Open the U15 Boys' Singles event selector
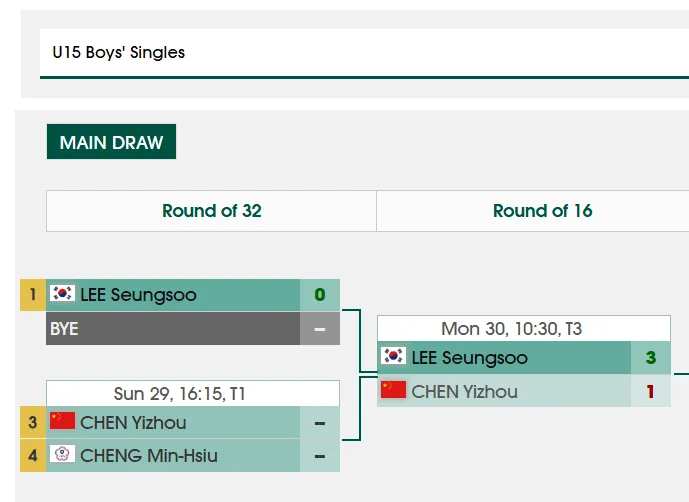Screen dimensions: 689x502 pyautogui.click(x=364, y=54)
